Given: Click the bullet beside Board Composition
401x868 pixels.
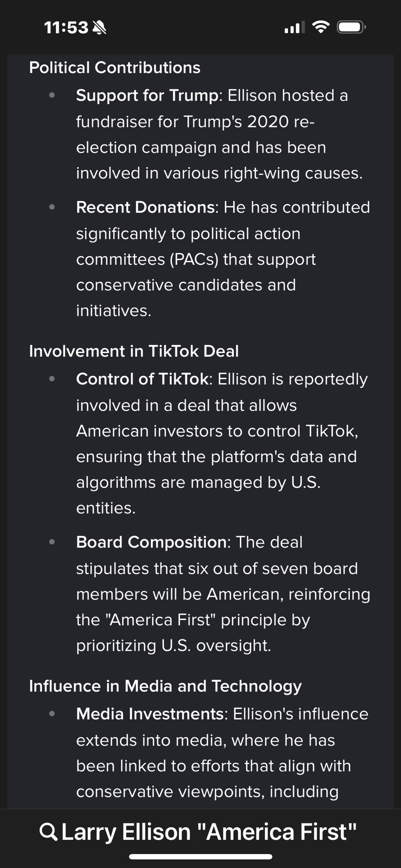Looking at the screenshot, I should [x=52, y=542].
